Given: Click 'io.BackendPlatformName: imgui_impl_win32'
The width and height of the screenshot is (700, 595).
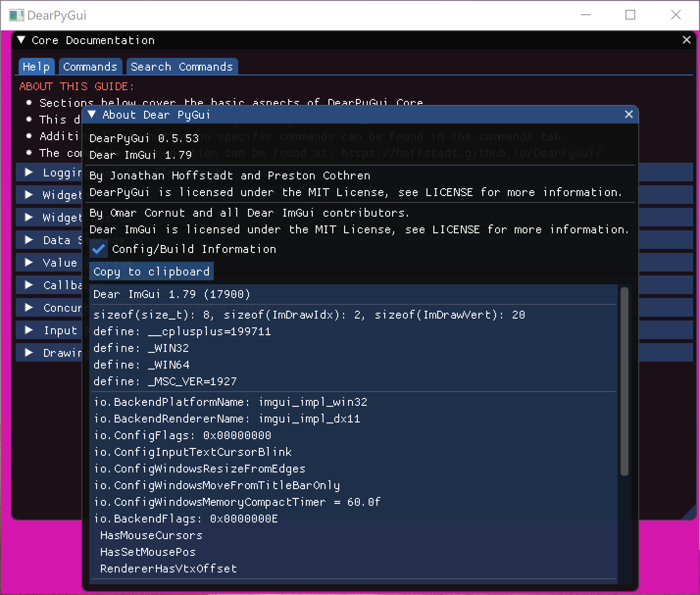Looking at the screenshot, I should [x=230, y=402].
